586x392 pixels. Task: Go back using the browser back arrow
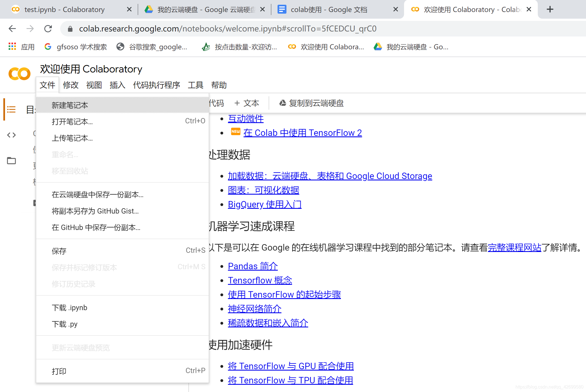point(12,29)
